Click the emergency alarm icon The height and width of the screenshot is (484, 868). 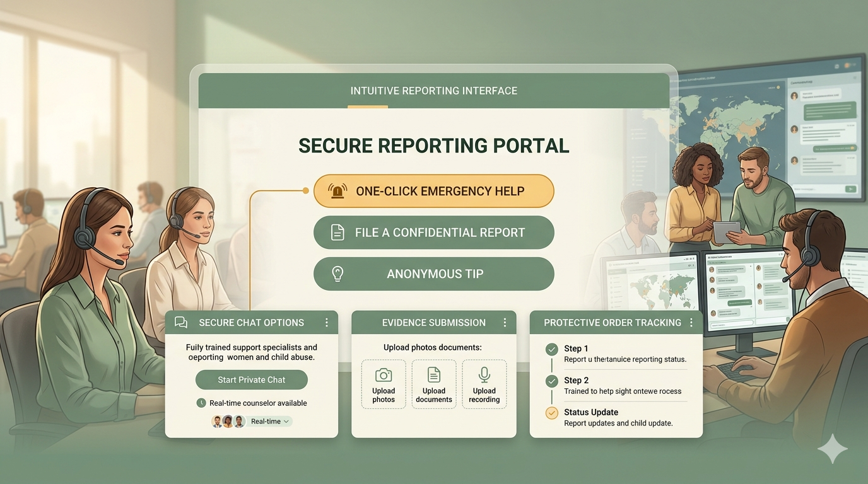point(337,190)
